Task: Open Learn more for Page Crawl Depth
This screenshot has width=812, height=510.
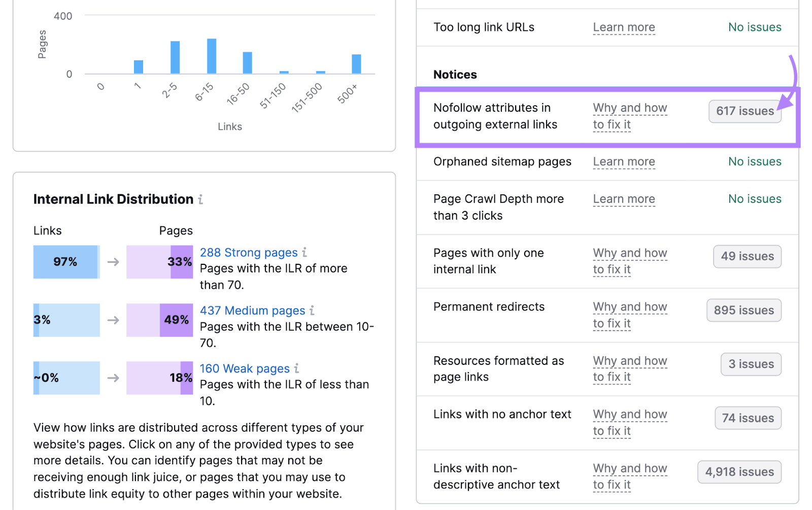Action: 624,198
